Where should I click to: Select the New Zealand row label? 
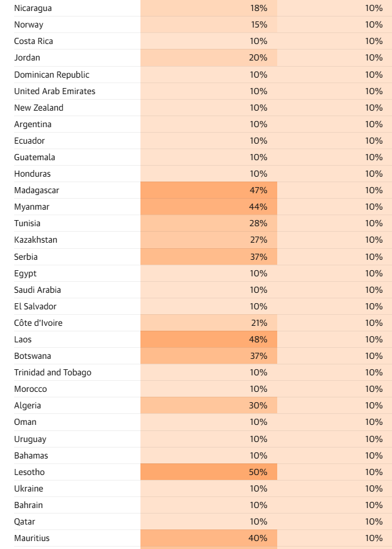coord(39,108)
